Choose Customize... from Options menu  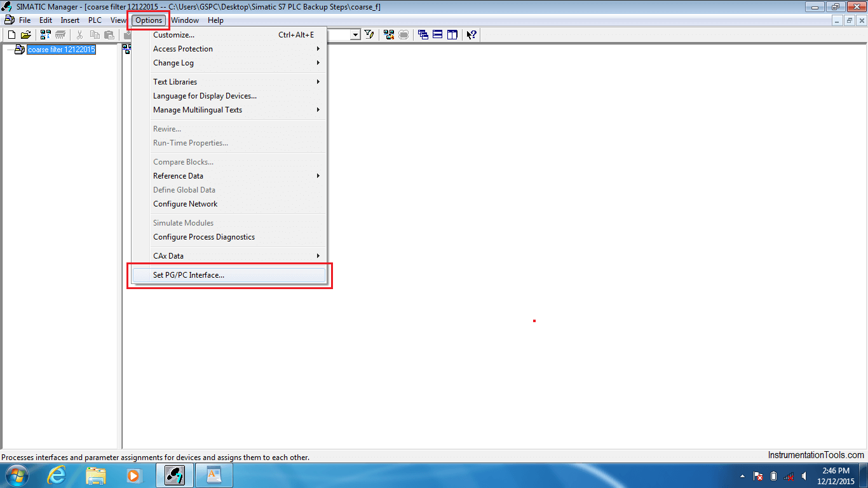point(229,35)
